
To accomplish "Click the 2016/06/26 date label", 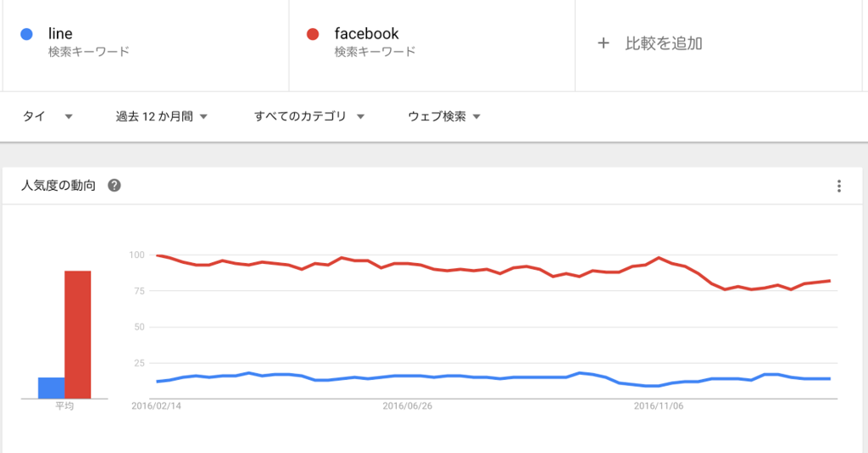I will point(408,406).
